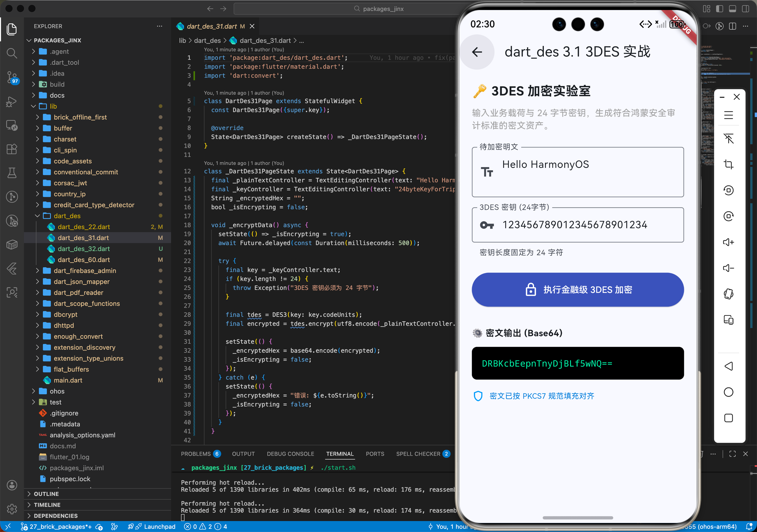Toggle the primary side bar layout icon
Screen dimensions: 757x532
coord(719,9)
